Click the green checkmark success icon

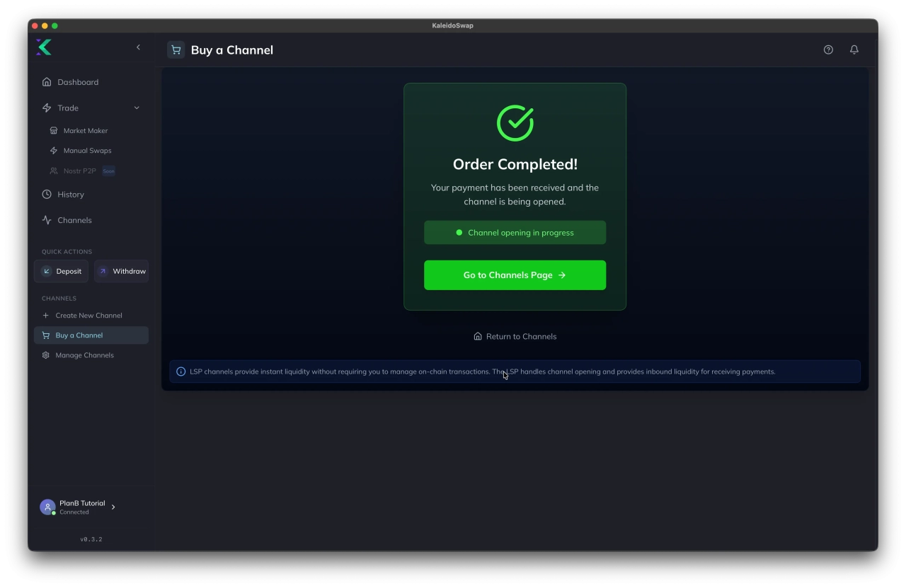pos(515,123)
